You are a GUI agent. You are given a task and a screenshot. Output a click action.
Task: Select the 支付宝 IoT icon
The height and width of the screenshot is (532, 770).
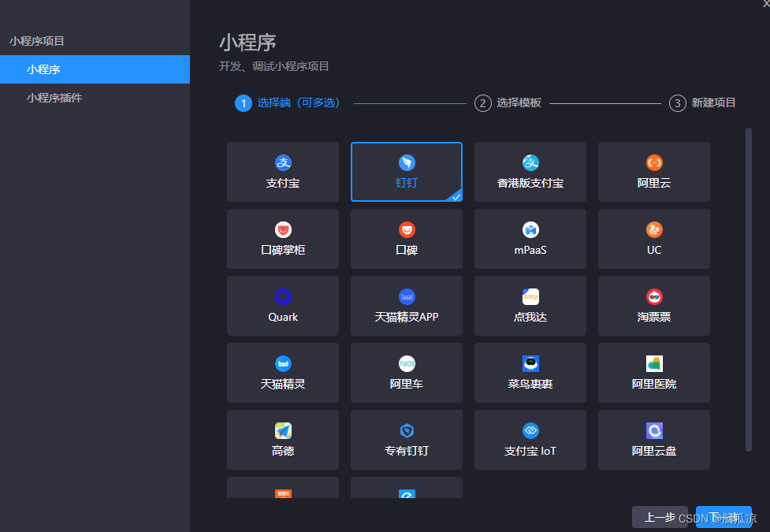tap(530, 431)
